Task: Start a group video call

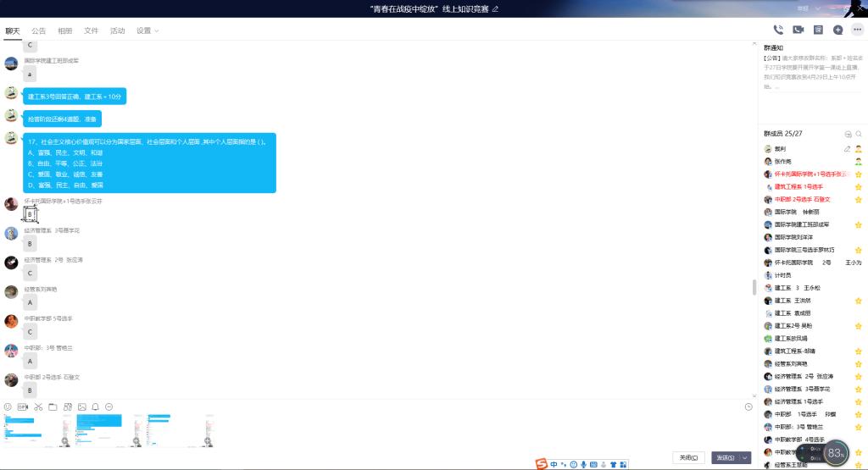Action: pos(798,30)
